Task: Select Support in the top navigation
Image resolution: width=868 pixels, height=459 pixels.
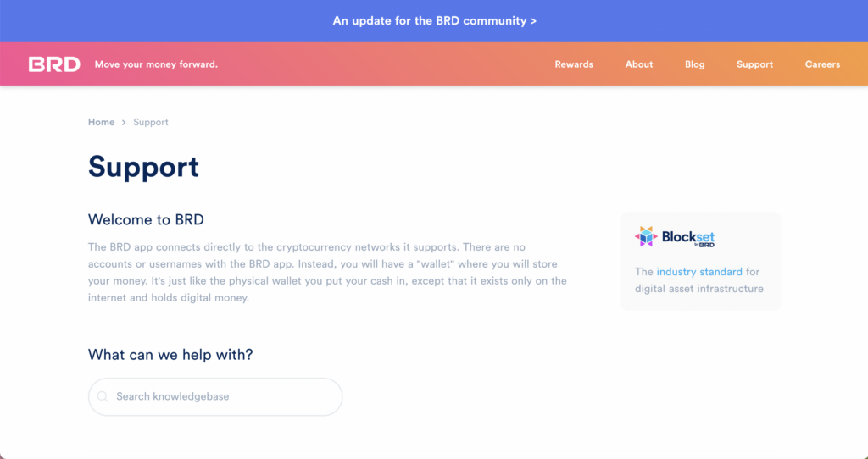Action: point(754,64)
